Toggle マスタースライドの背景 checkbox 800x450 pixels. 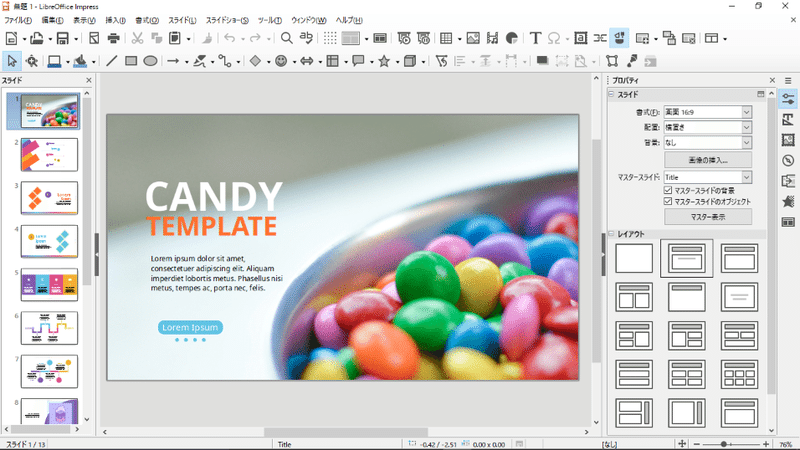pyautogui.click(x=668, y=190)
